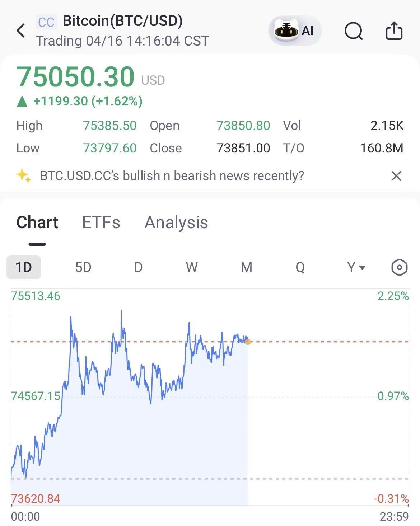
Task: Choose the Q quarterly timeframe
Action: (300, 267)
